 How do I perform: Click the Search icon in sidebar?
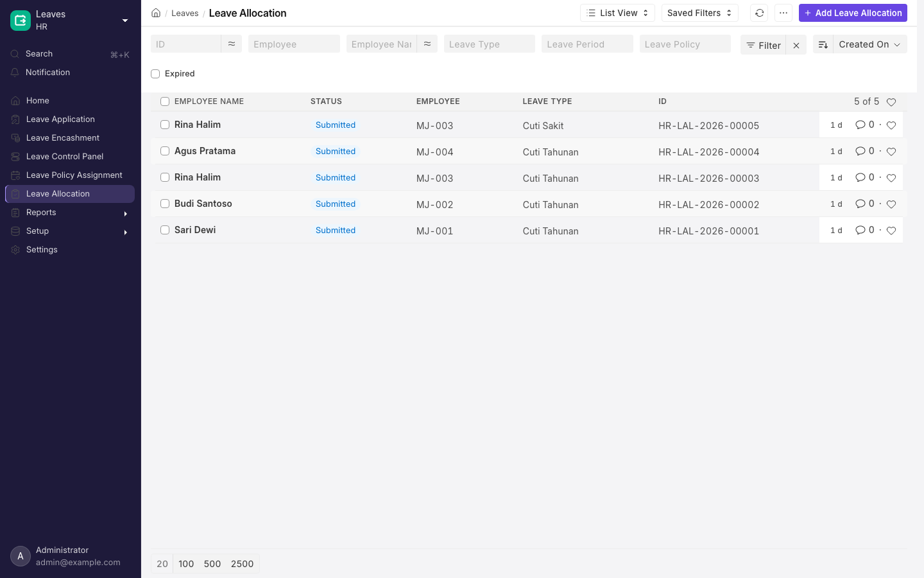pos(15,54)
